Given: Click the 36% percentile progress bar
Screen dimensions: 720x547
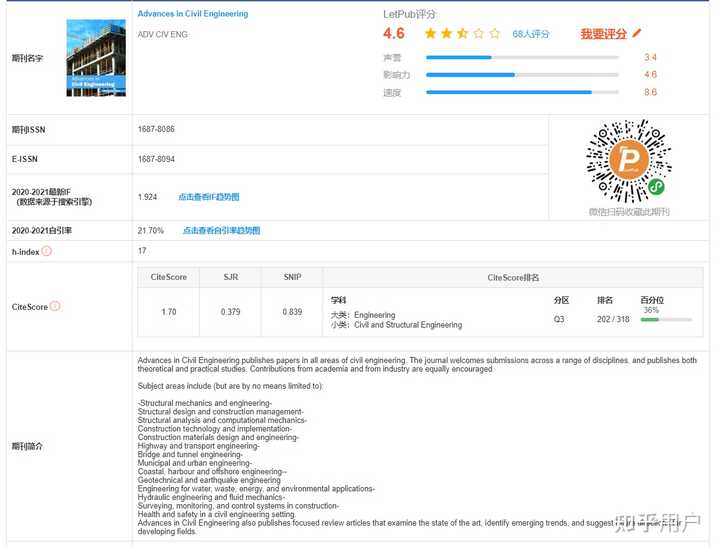Looking at the screenshot, I should point(666,320).
